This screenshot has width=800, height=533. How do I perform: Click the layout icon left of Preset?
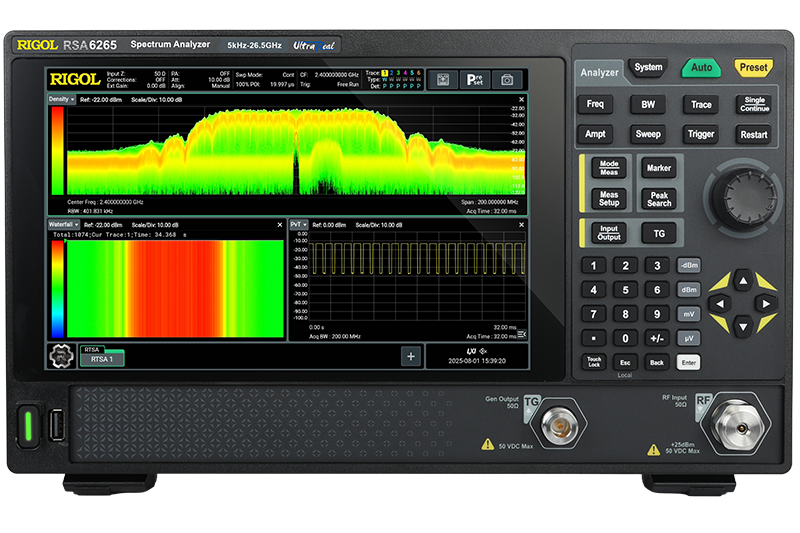[x=442, y=80]
